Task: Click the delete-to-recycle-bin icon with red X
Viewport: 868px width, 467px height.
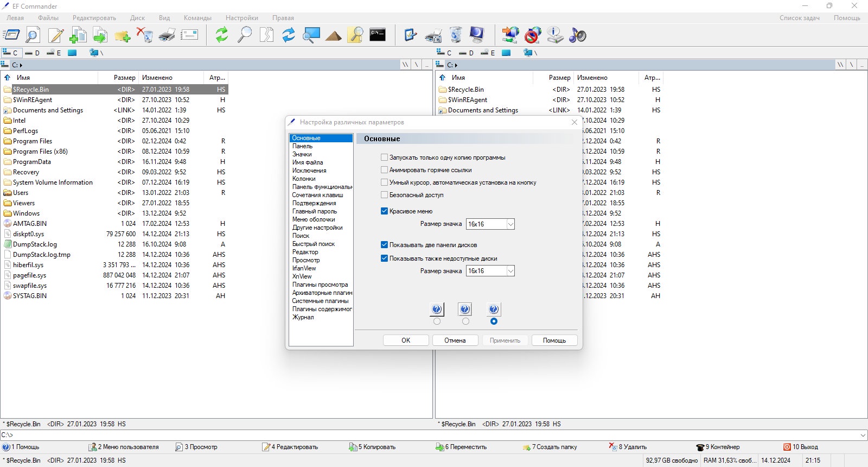Action: click(144, 35)
